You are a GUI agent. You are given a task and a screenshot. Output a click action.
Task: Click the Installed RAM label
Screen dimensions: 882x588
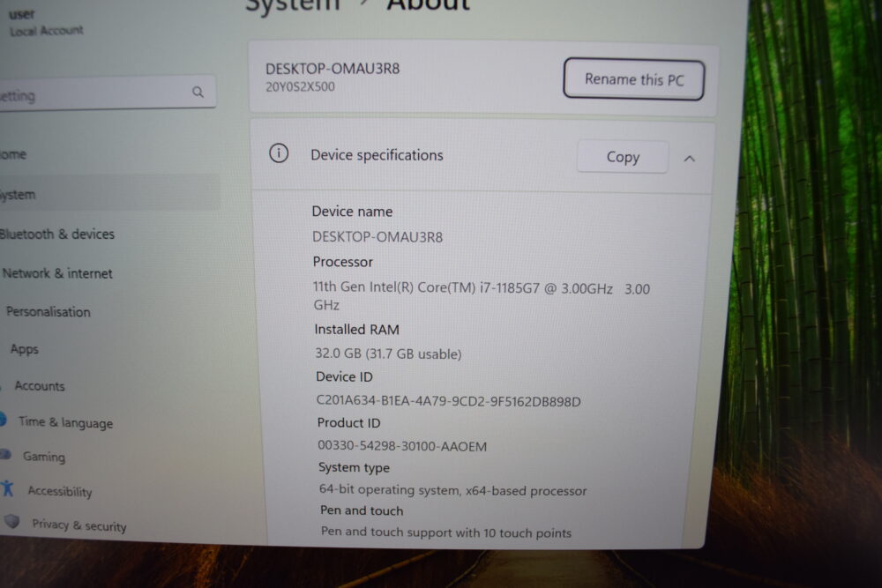pyautogui.click(x=356, y=330)
